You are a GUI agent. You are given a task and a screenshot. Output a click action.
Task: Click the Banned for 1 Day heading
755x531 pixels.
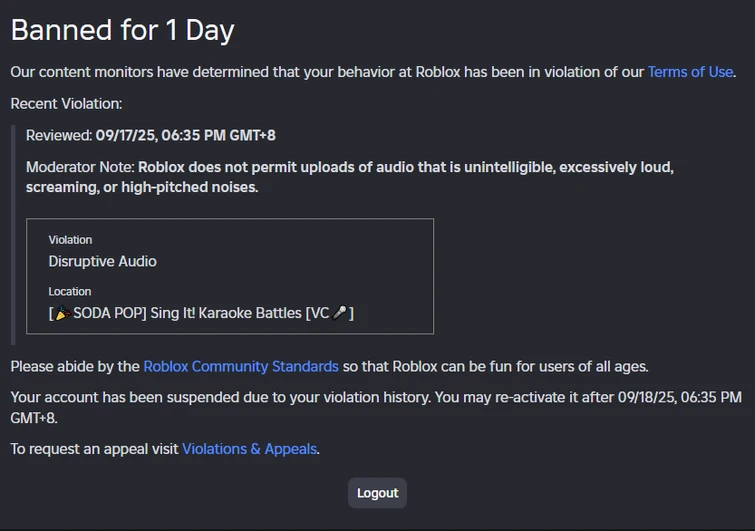pyautogui.click(x=122, y=30)
